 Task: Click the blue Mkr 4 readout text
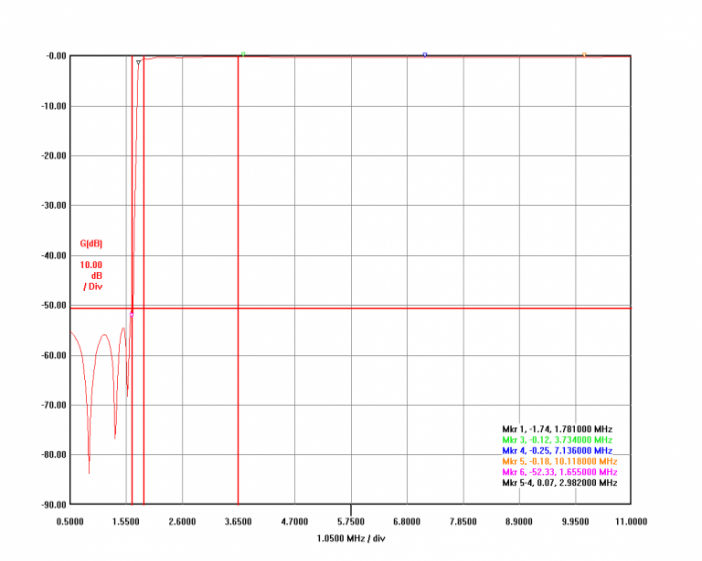click(558, 451)
